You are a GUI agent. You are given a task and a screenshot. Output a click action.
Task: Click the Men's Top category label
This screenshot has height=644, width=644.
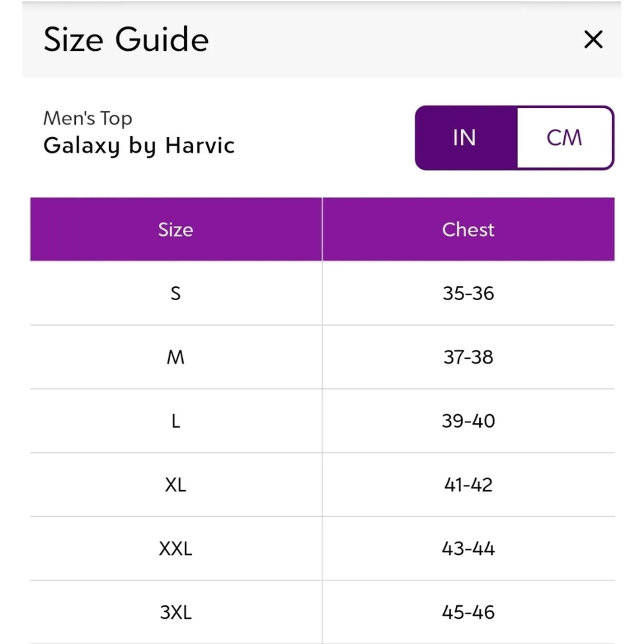coord(88,118)
